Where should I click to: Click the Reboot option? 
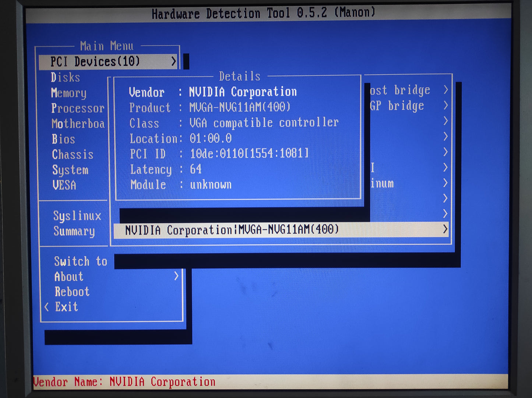point(72,292)
